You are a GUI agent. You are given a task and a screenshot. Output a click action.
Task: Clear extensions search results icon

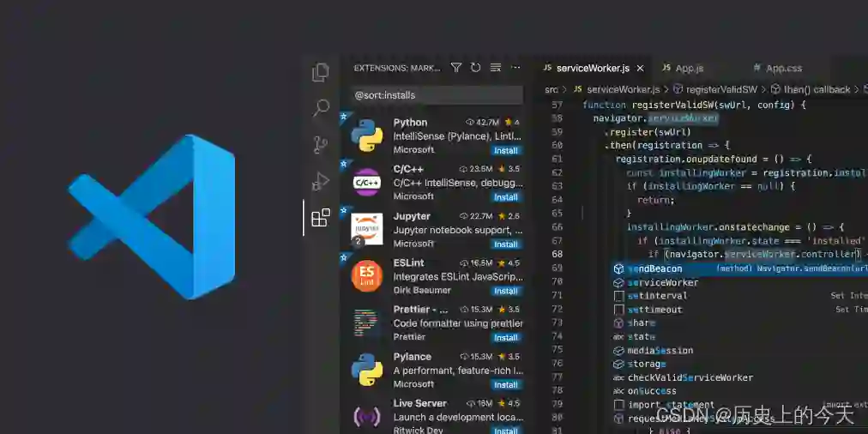click(x=496, y=68)
